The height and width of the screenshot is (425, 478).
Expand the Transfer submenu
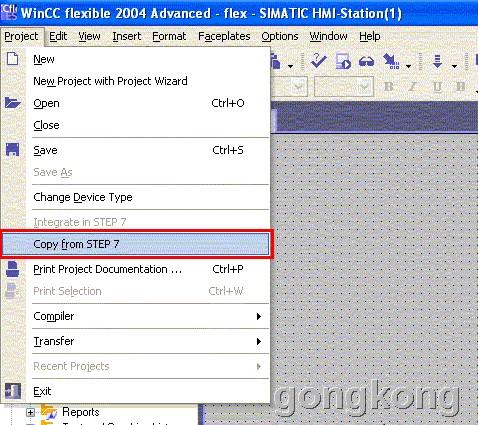[x=135, y=341]
